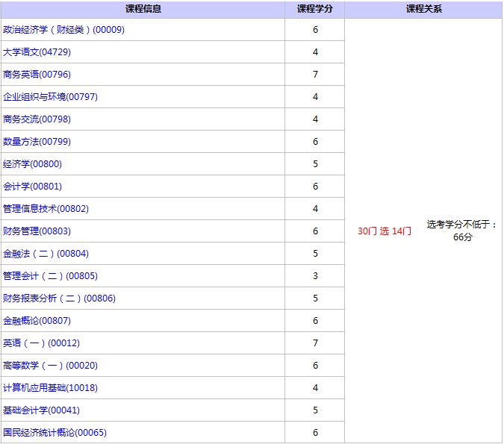
Task: Select 管理信息技术(00802) course link
Action: (x=46, y=209)
